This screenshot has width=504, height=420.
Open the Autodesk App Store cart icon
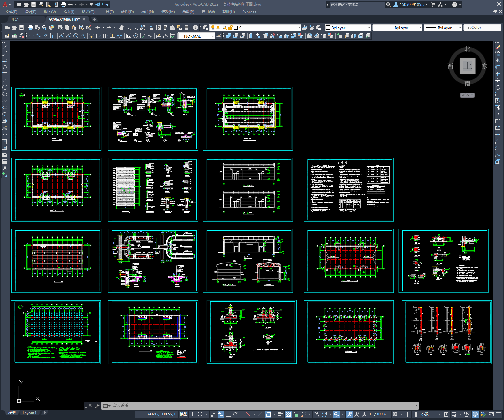(x=433, y=5)
